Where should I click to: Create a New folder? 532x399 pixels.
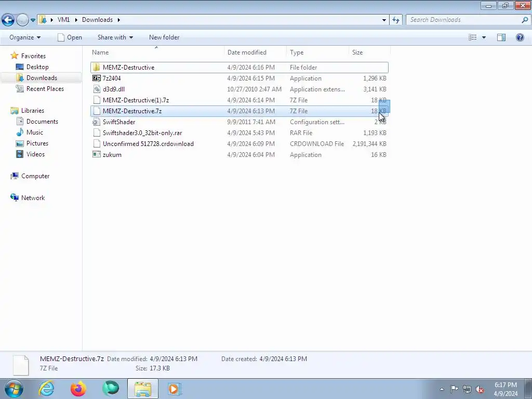pyautogui.click(x=164, y=37)
